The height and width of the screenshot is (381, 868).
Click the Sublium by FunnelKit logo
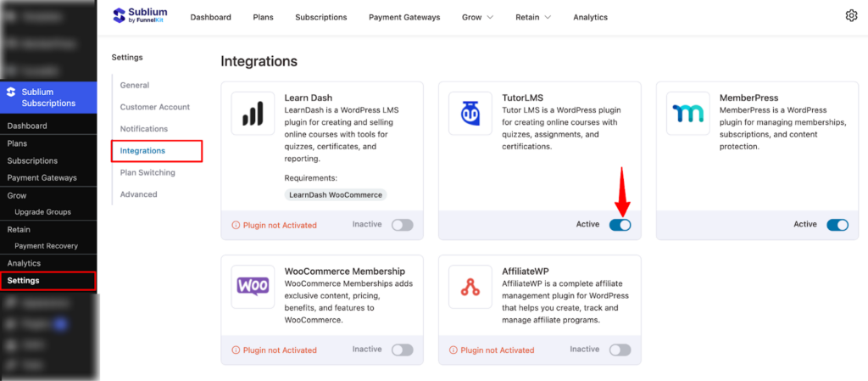coord(140,16)
